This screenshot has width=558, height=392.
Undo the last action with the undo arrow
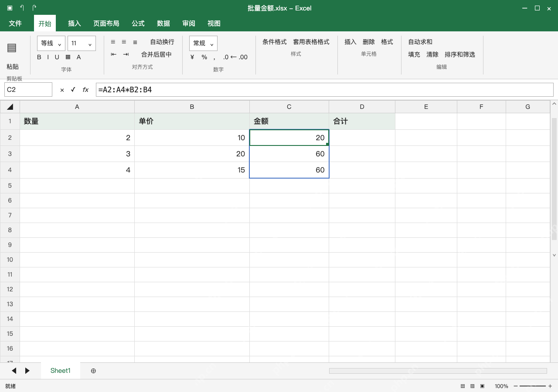[x=22, y=8]
